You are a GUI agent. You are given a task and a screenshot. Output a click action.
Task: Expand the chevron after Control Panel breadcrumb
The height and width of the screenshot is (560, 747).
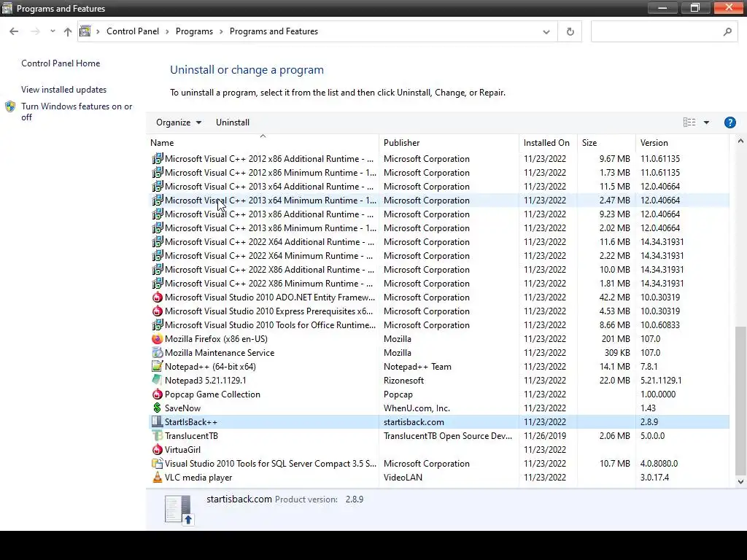167,31
